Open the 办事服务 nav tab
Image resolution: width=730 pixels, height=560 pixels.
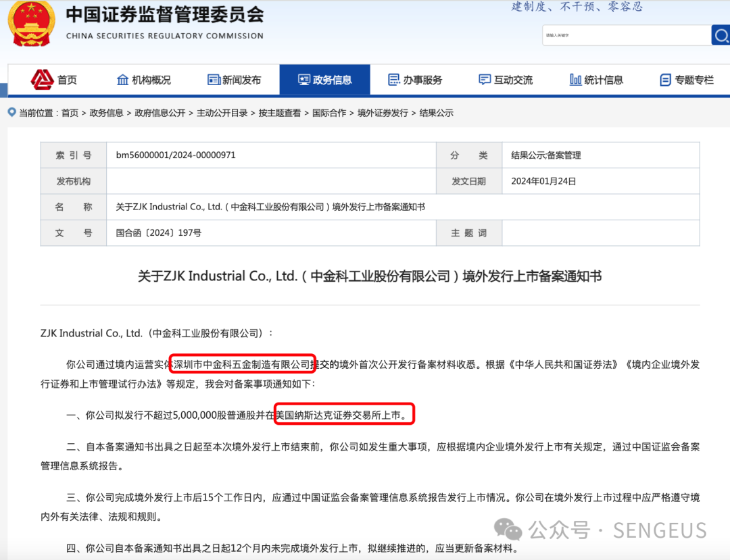(x=422, y=80)
